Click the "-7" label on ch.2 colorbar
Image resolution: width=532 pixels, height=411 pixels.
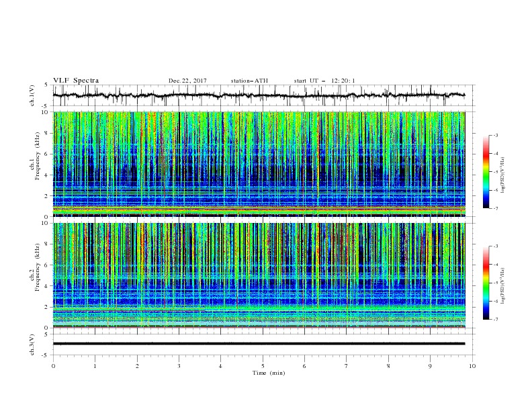point(496,319)
